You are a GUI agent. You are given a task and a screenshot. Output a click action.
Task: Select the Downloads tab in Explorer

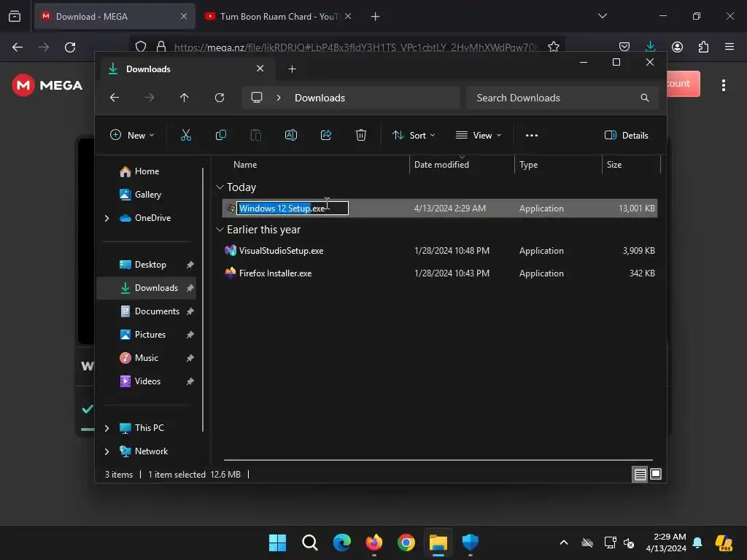186,69
